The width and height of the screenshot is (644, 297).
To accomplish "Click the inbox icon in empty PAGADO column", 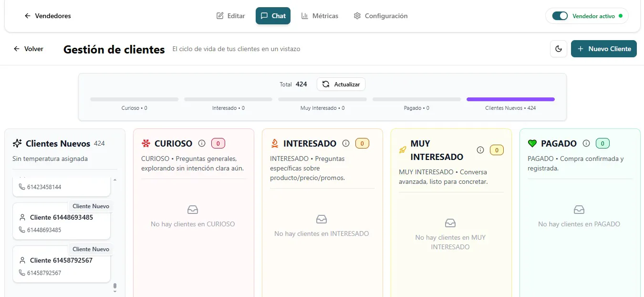I will tap(579, 210).
